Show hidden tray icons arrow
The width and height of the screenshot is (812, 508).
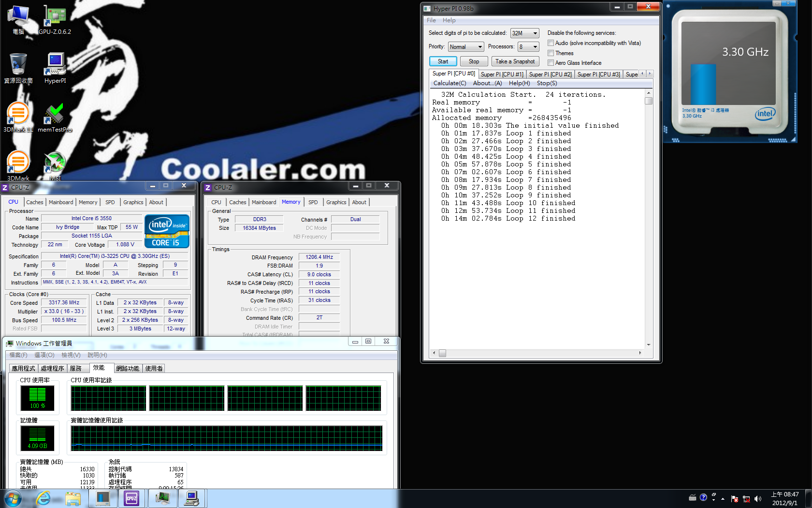point(723,499)
